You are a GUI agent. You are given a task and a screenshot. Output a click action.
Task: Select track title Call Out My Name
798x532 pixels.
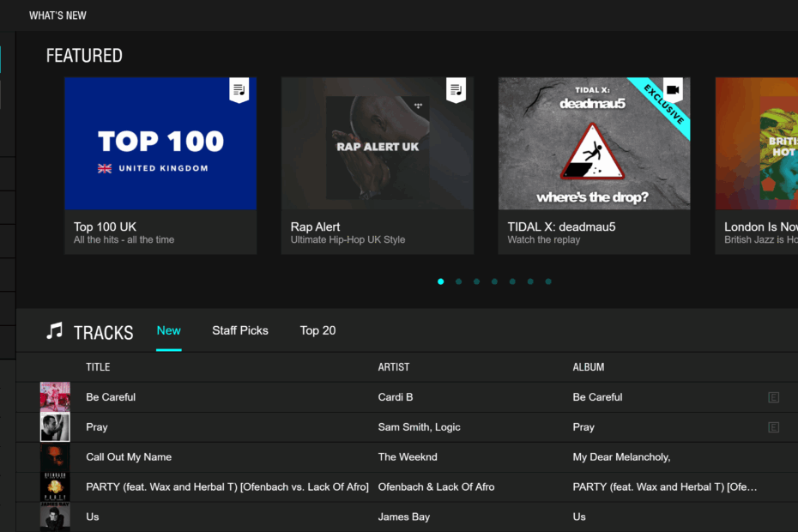point(129,457)
